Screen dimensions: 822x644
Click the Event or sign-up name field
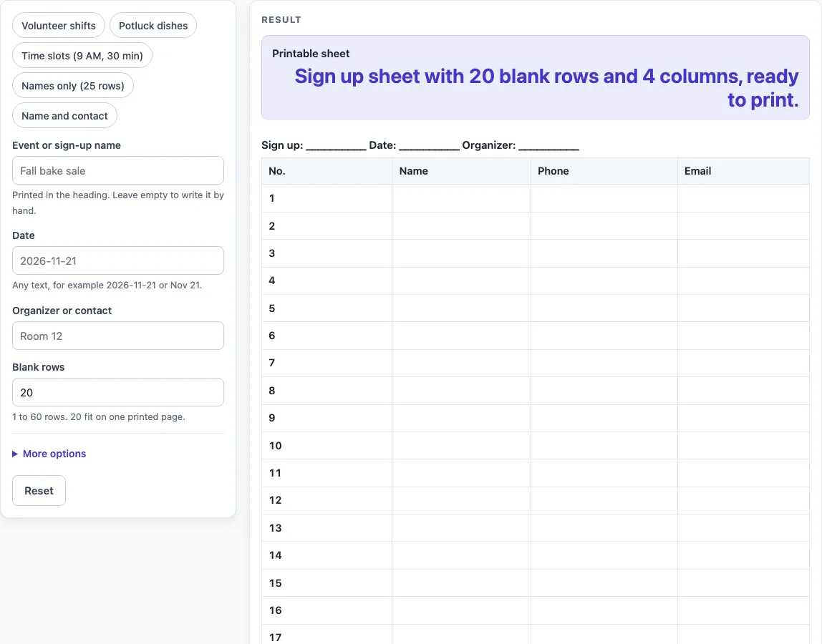(x=118, y=170)
